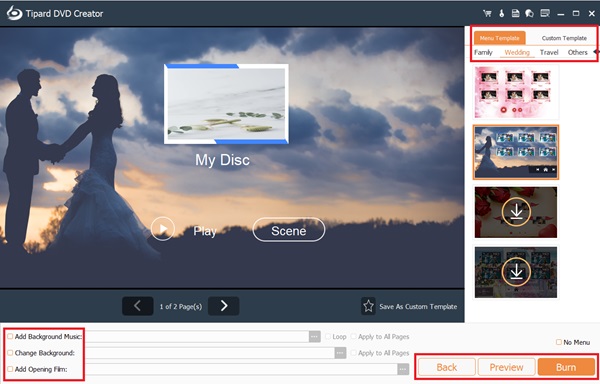Toggle the Change Background checkbox
This screenshot has height=384, width=600.
pyautogui.click(x=10, y=353)
